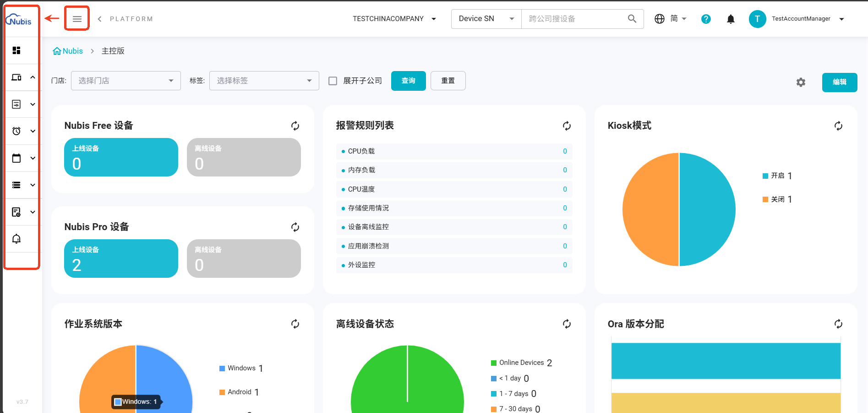Select the alarm clock icon in sidebar
The image size is (868, 413).
tap(16, 131)
